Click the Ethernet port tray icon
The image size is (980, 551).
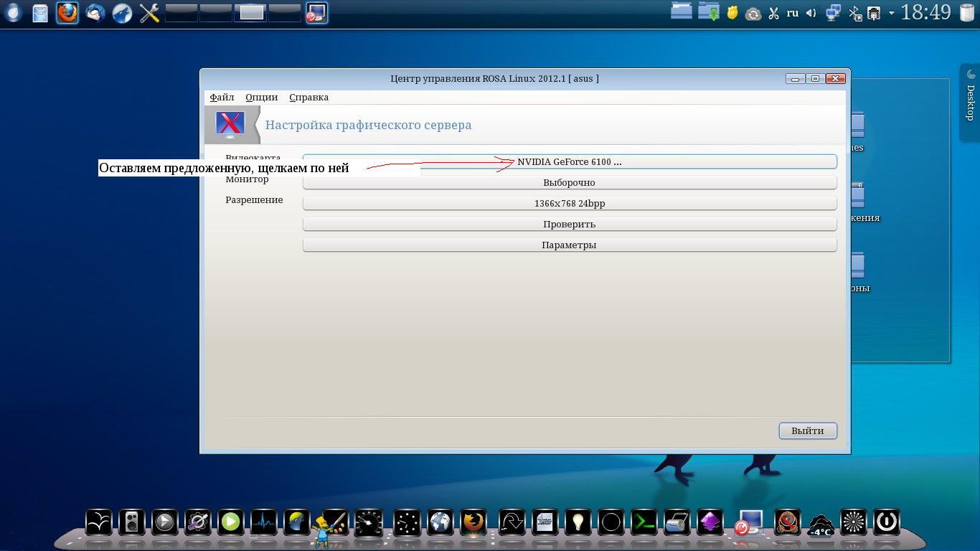[874, 13]
